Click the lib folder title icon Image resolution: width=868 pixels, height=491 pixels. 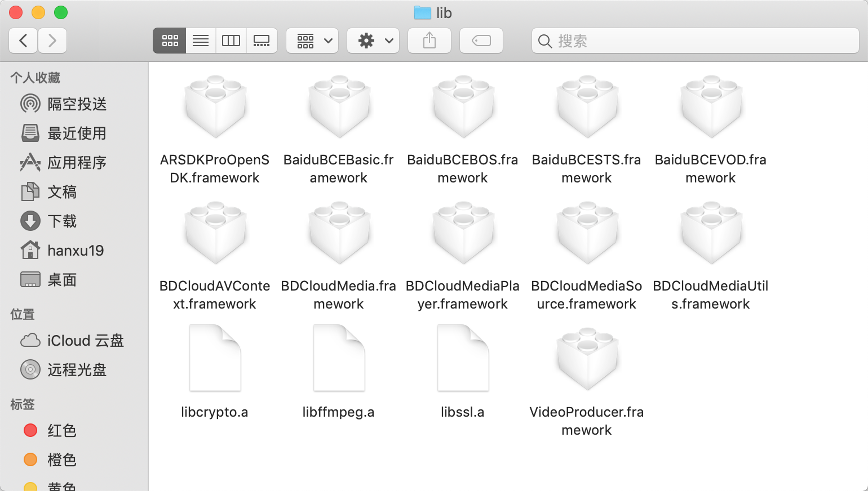coord(422,12)
